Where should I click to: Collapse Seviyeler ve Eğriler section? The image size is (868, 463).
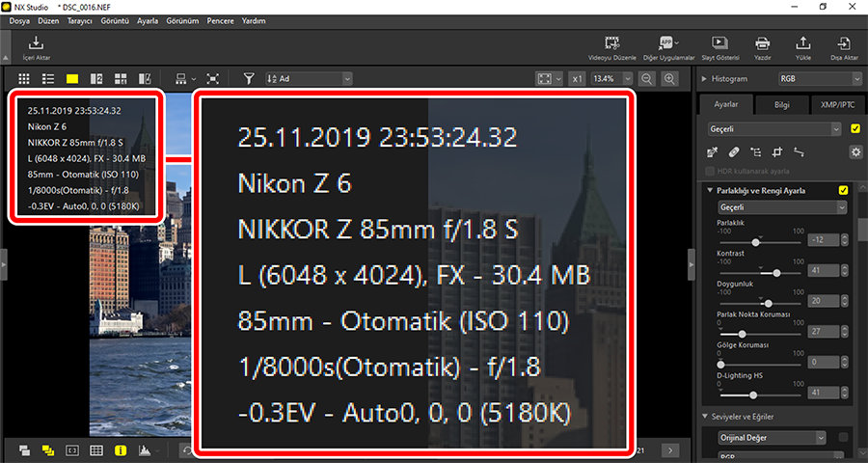coord(705,417)
